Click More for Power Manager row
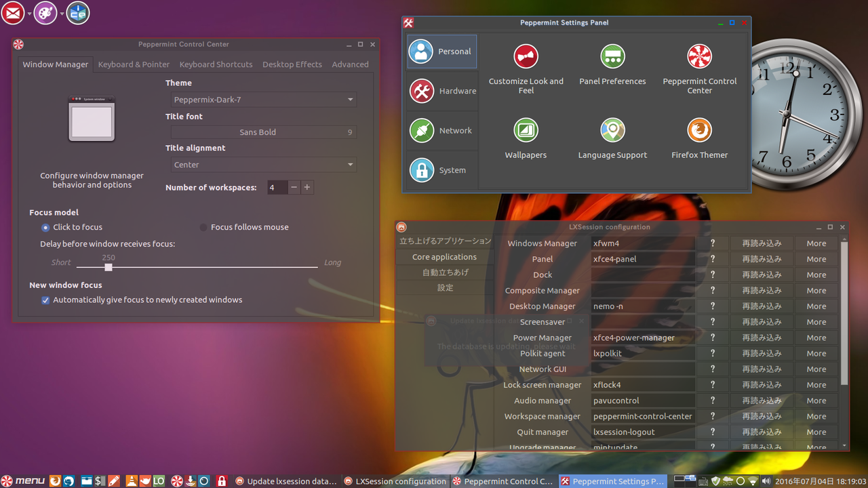The height and width of the screenshot is (488, 868). [816, 338]
